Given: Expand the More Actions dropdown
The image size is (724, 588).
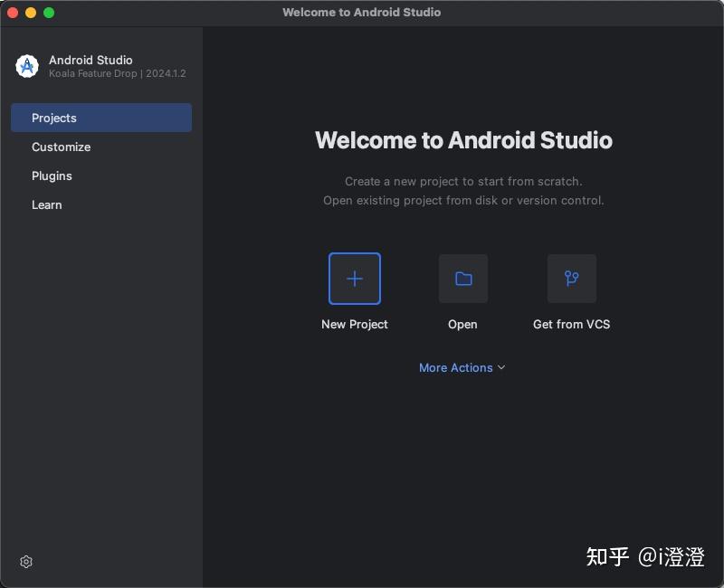Looking at the screenshot, I should 462,367.
